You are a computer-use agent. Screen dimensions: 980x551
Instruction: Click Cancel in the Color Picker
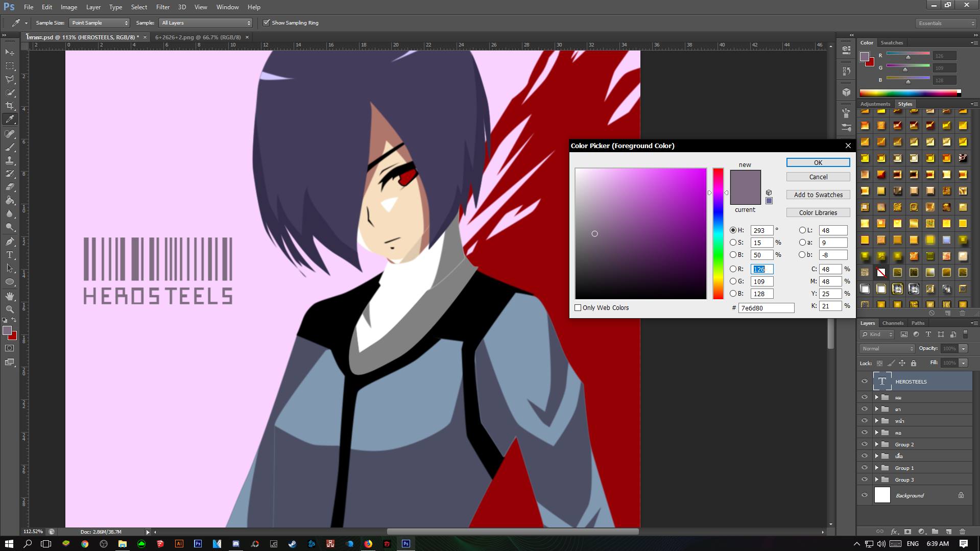click(818, 177)
